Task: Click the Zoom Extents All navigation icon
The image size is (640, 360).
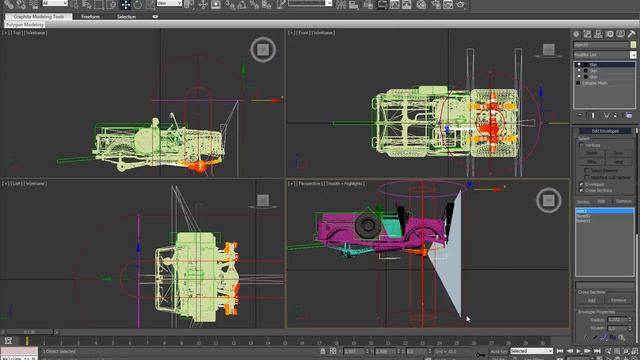Action: click(x=636, y=351)
